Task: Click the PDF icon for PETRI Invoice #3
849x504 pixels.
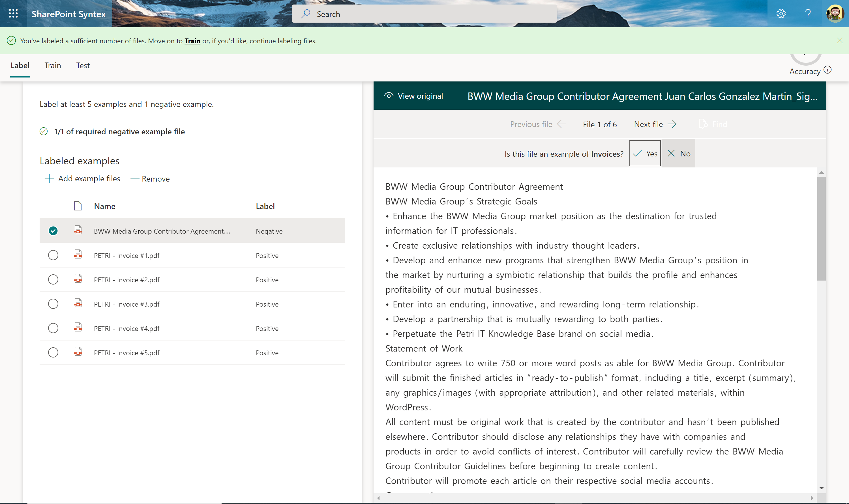Action: pos(78,303)
